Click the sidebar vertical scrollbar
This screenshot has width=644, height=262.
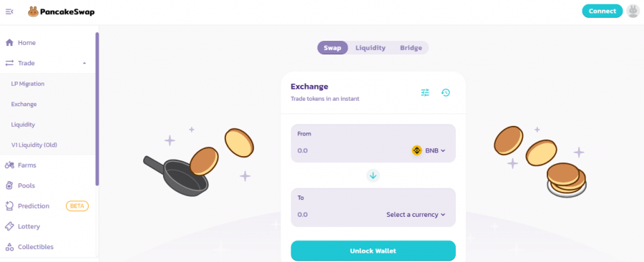pyautogui.click(x=97, y=109)
